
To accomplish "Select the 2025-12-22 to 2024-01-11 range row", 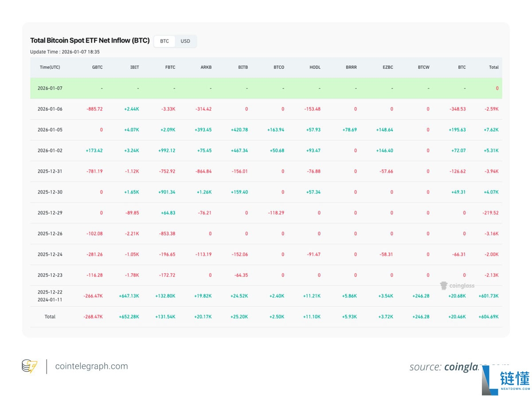I will point(266,296).
